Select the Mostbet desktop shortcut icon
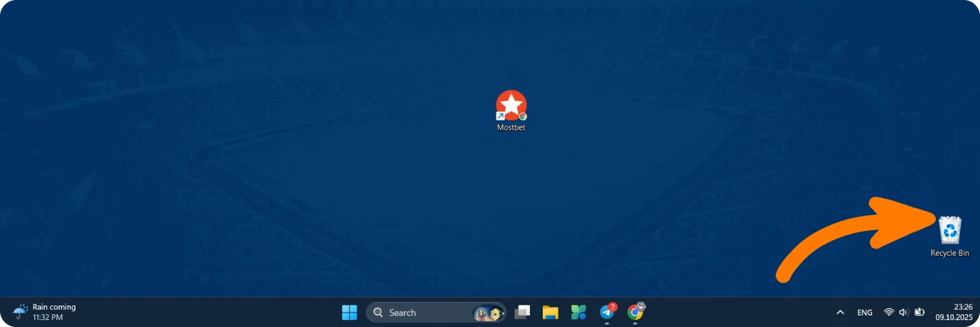 coord(511,105)
